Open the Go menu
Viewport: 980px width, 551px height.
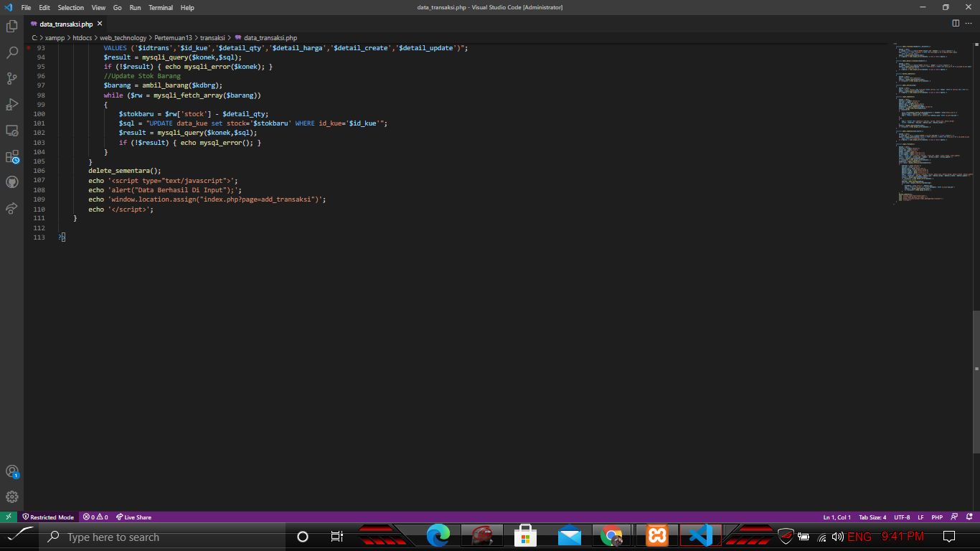[x=117, y=7]
